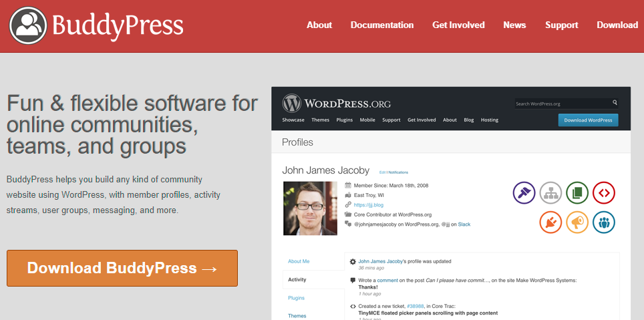Select the Themes profile tab

tap(297, 316)
